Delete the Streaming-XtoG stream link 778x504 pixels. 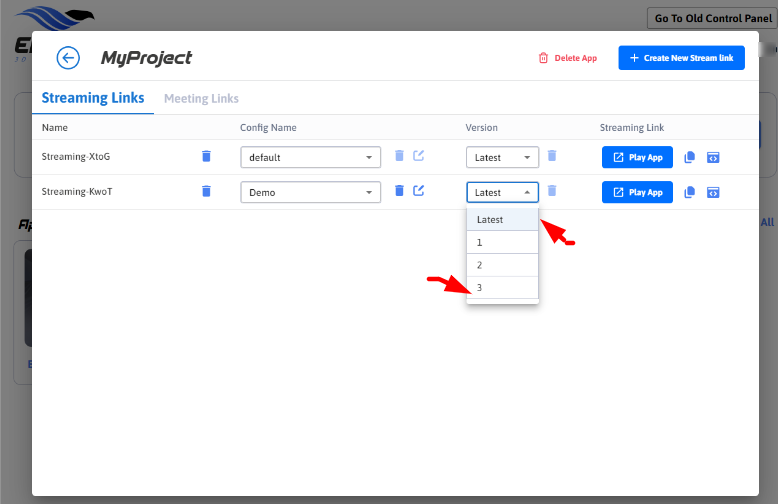coord(206,156)
